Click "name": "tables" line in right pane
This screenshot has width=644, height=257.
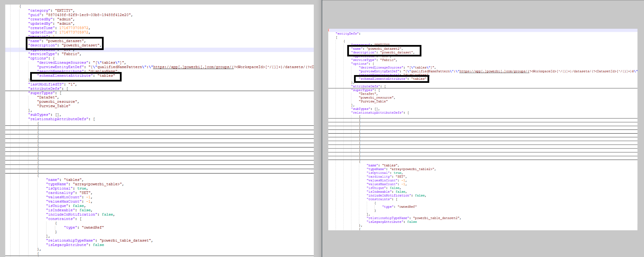383,165
